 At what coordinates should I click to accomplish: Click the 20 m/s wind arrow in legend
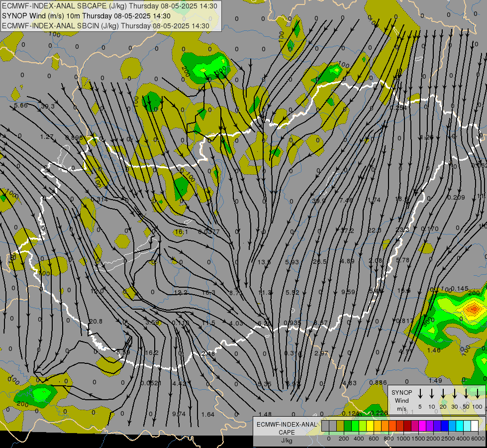coord(443,393)
